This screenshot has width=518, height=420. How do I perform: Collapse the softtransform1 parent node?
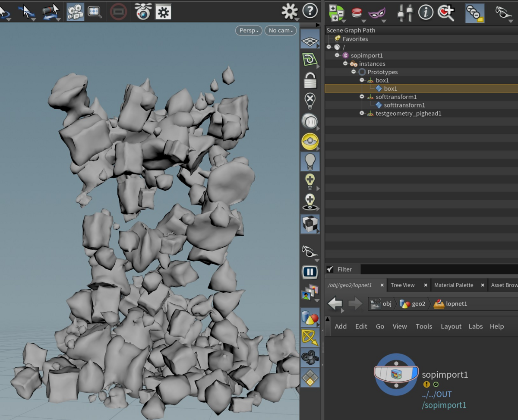[362, 97]
